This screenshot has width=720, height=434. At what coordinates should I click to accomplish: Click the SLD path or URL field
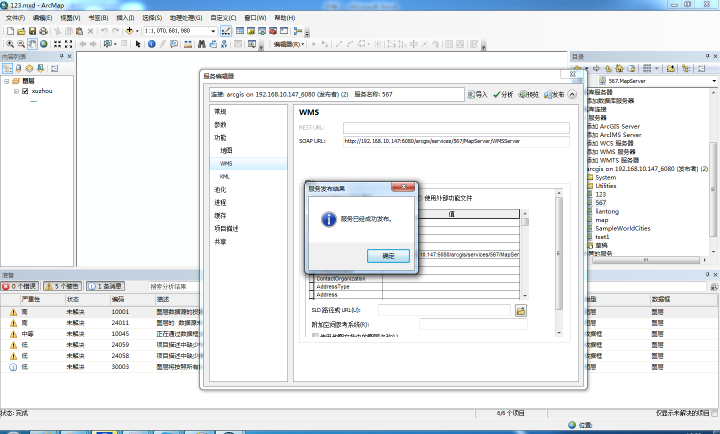coord(444,310)
